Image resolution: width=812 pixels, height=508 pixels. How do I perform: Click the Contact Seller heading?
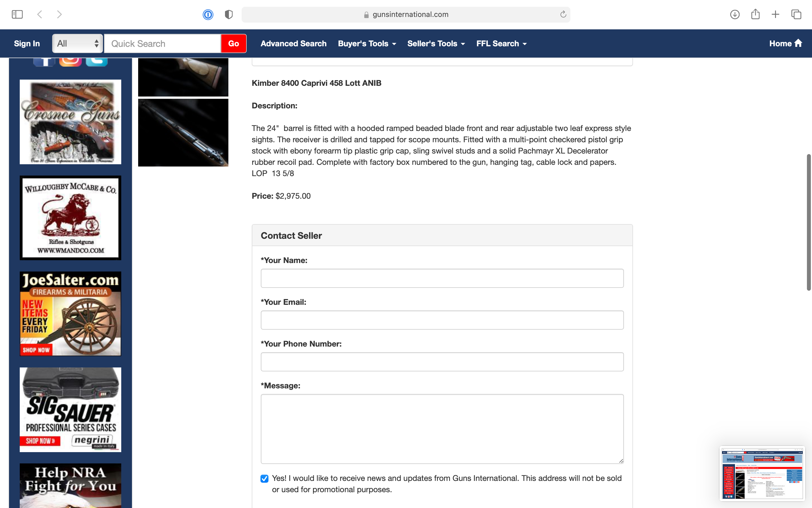tap(291, 236)
